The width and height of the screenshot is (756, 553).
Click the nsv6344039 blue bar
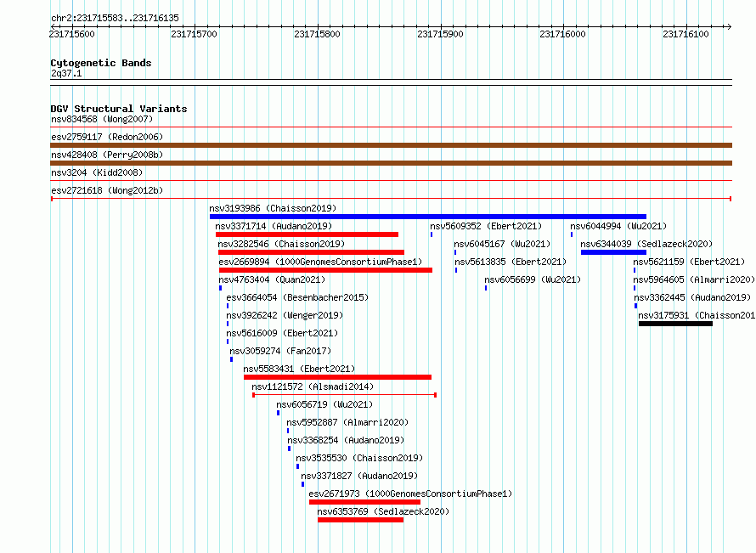(613, 252)
